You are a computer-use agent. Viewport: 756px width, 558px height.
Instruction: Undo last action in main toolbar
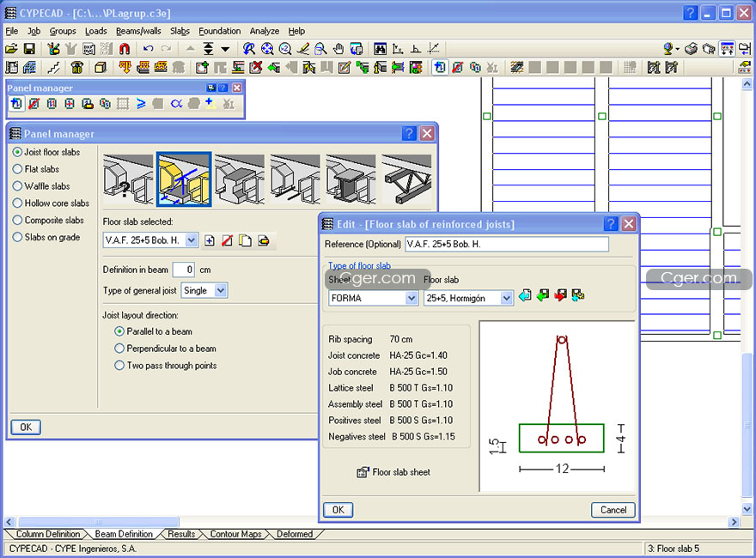[x=148, y=49]
